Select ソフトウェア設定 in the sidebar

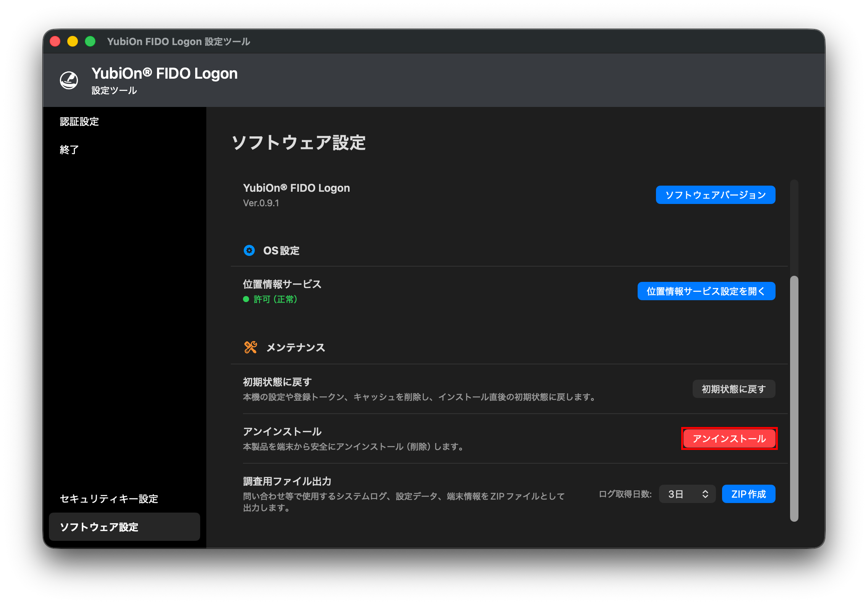click(125, 527)
